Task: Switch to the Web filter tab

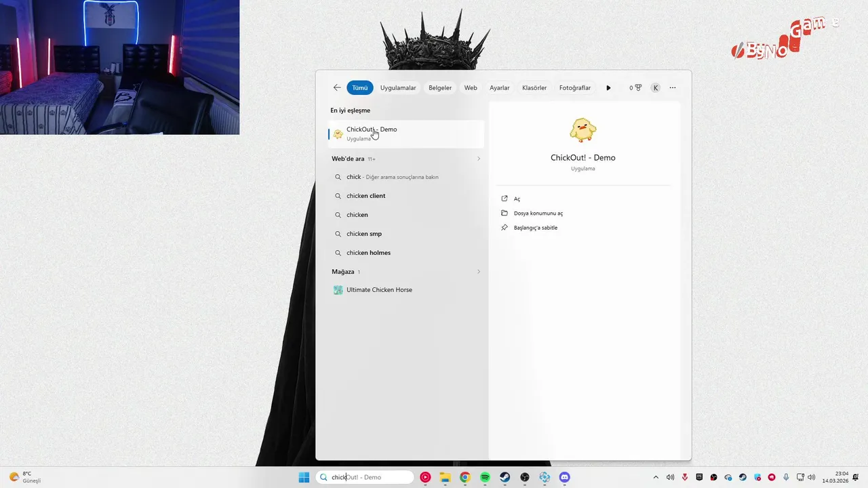Action: (x=471, y=87)
